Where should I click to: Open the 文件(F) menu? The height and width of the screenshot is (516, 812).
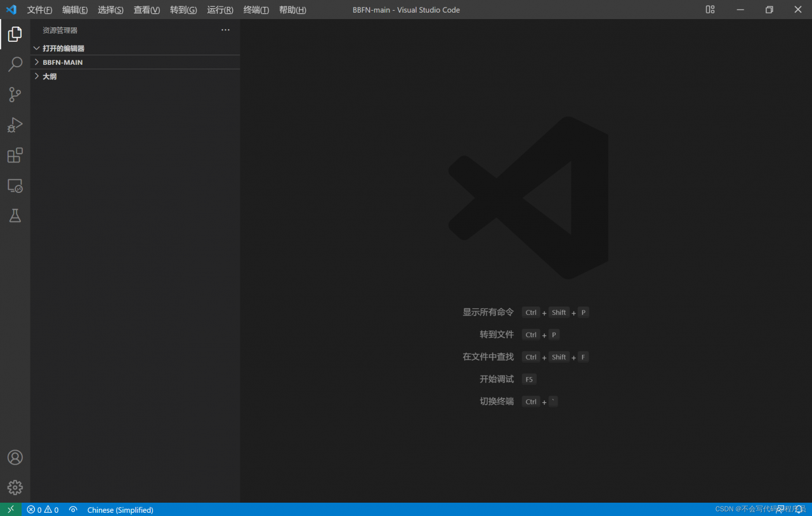pyautogui.click(x=39, y=10)
